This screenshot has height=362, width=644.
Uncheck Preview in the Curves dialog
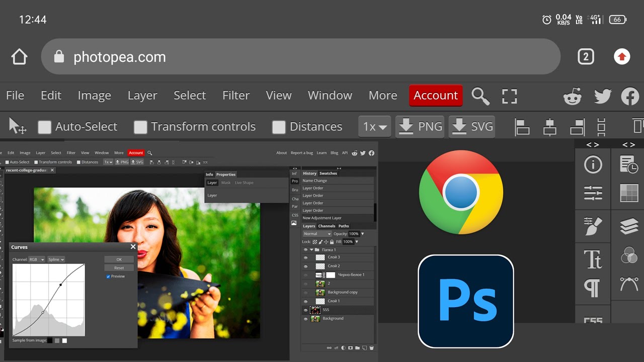[108, 277]
